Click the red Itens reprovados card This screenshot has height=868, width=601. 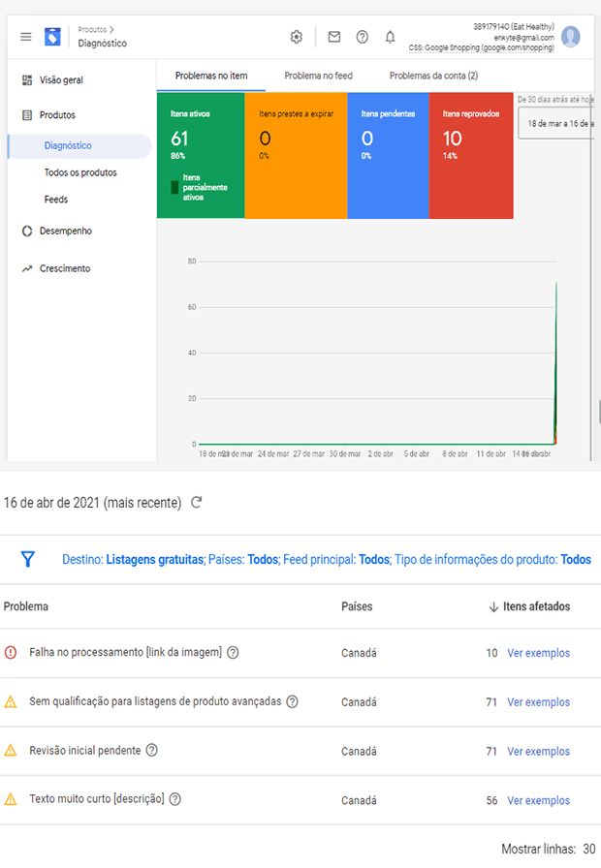pos(471,156)
